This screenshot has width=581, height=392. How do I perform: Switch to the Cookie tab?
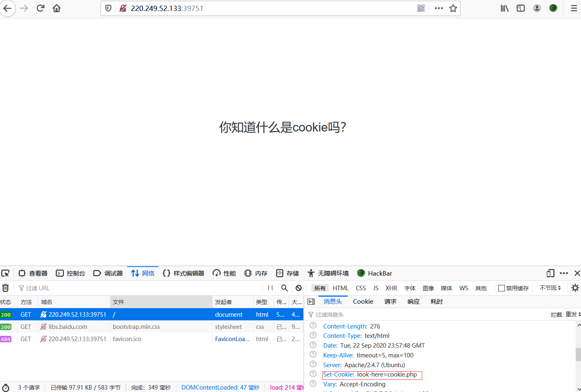[363, 302]
